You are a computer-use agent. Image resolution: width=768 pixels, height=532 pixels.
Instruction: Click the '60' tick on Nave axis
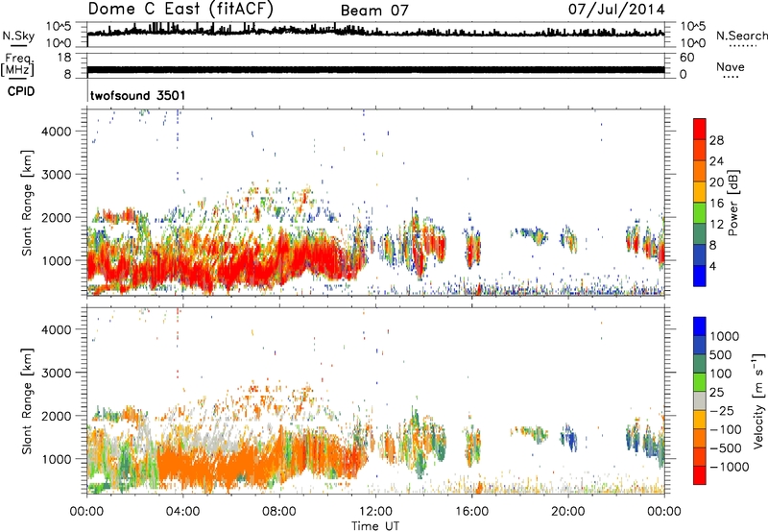(686, 58)
